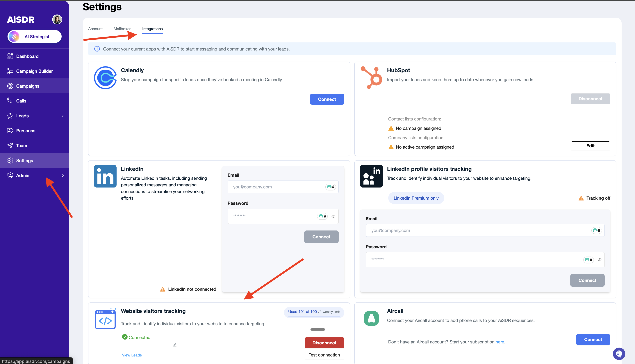Image resolution: width=635 pixels, height=364 pixels.
Task: Show profile visitors tracking password with eye icon
Action: [x=600, y=260]
